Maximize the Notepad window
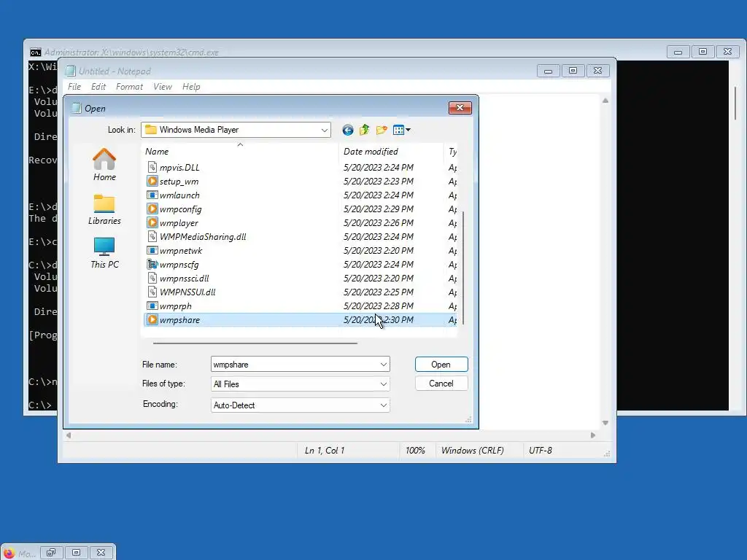Viewport: 747px width, 560px height. click(x=573, y=71)
